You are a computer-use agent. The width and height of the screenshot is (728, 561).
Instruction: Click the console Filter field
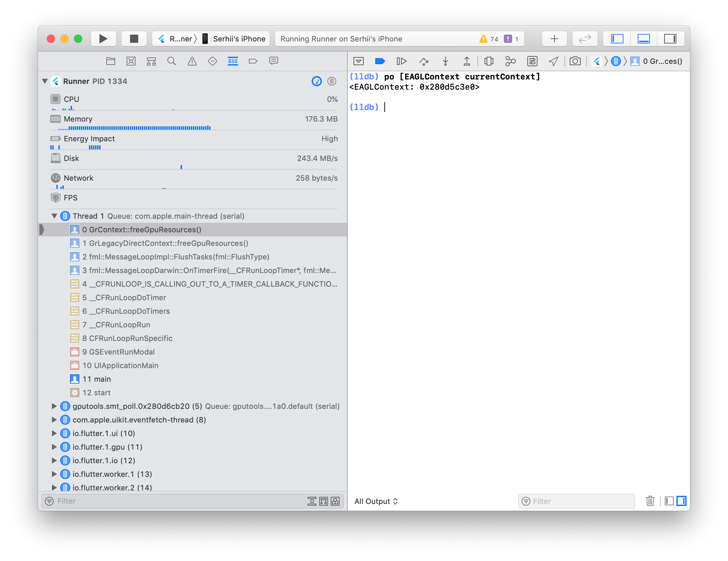[576, 501]
